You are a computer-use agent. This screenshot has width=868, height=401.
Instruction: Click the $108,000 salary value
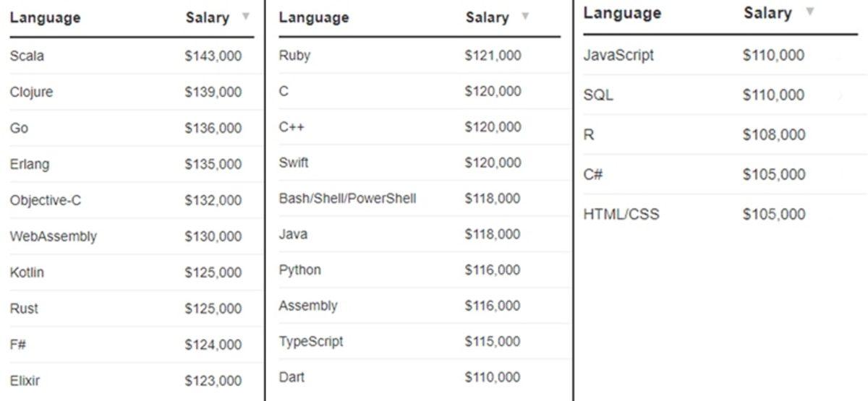pyautogui.click(x=773, y=135)
